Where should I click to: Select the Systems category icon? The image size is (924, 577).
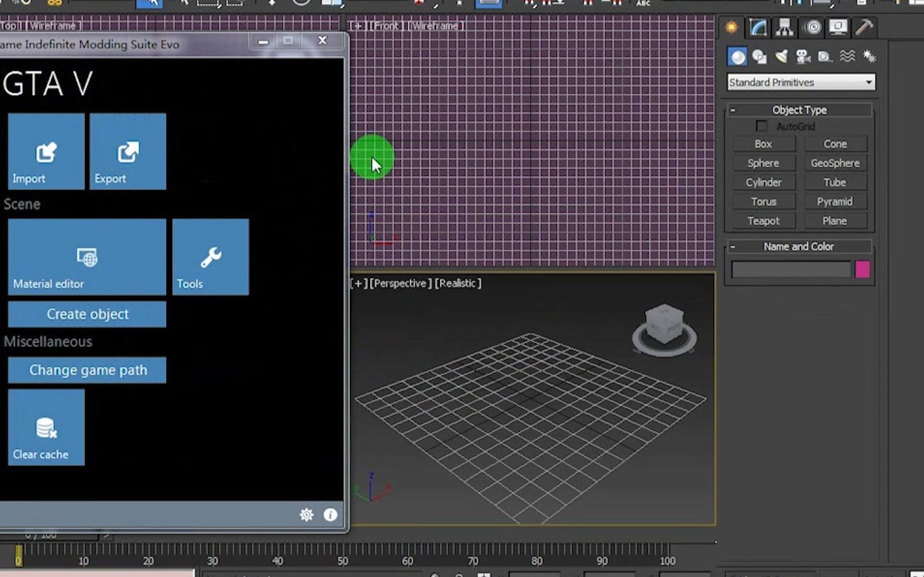pos(869,57)
